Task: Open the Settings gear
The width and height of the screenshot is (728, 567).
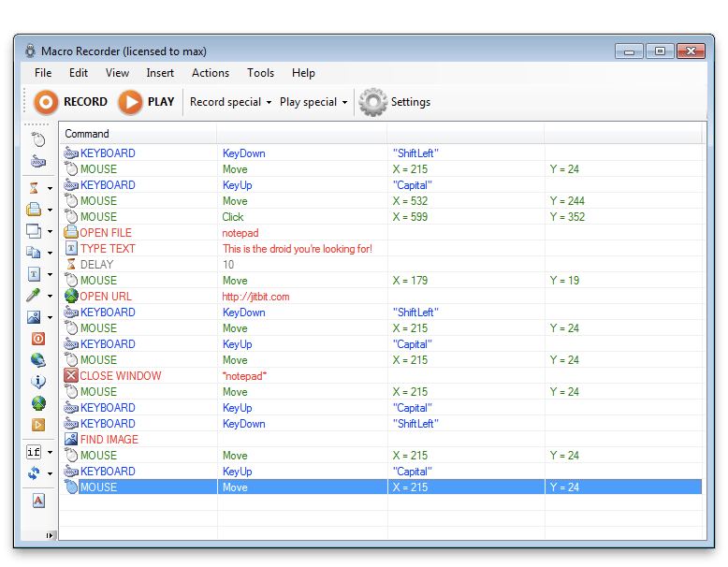Action: coord(373,102)
